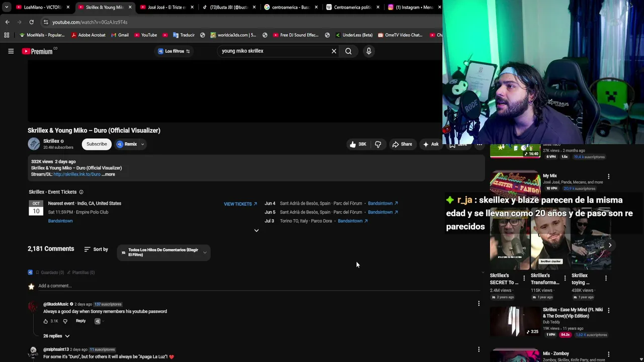
Task: Open the Bandsintown link under Empire Polo Club
Action: point(60,221)
